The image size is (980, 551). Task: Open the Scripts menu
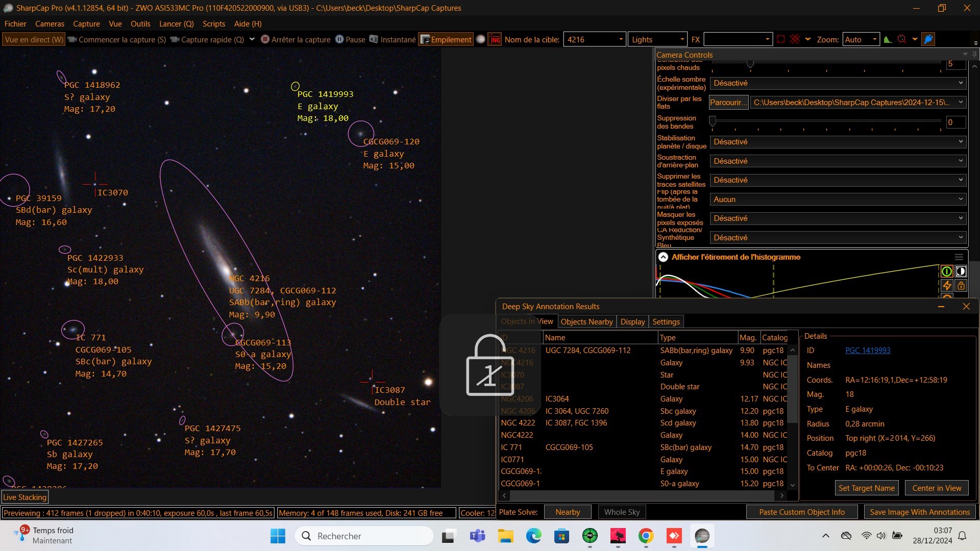(214, 24)
